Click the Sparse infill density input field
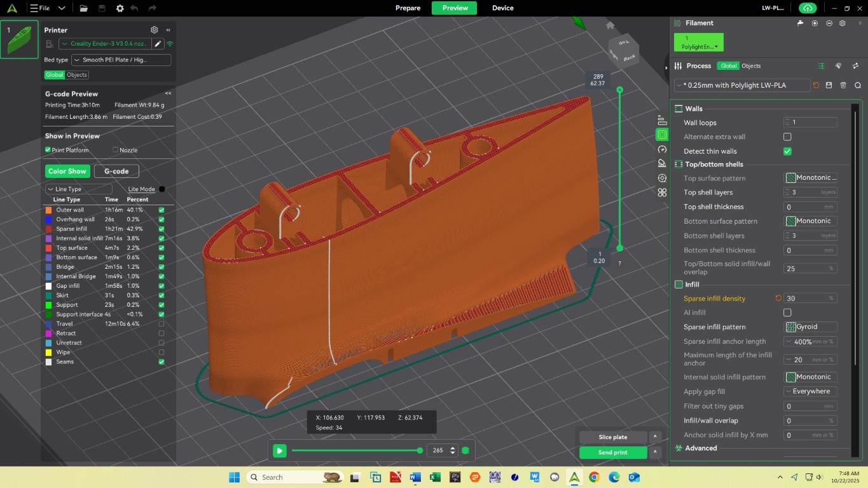Viewport: 868px width, 488px height. 806,298
